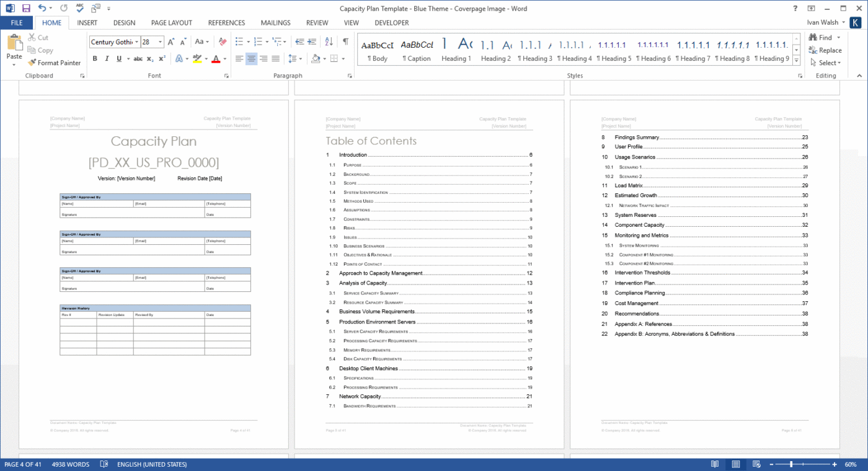Viewport: 868px width, 471px height.
Task: Toggle bold formatting
Action: (94, 58)
